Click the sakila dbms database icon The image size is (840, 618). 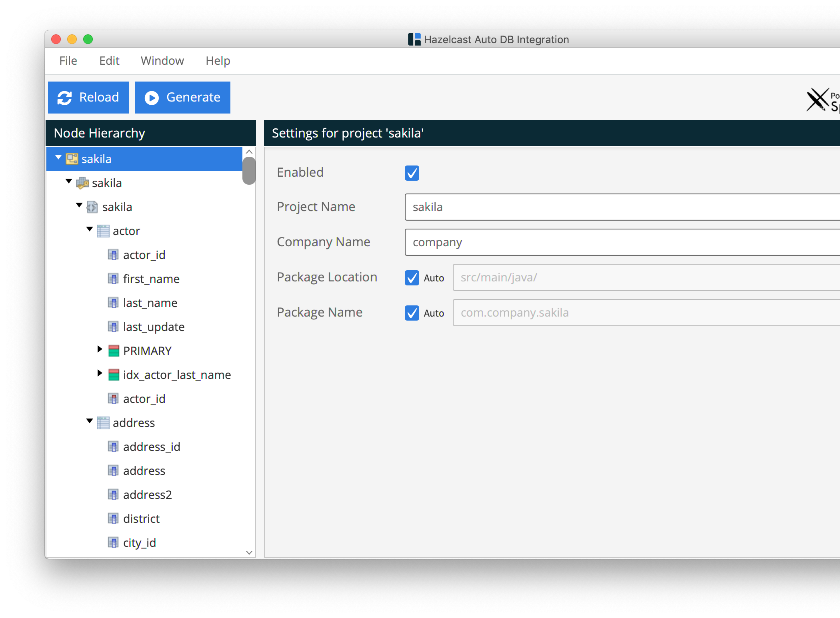tap(82, 183)
